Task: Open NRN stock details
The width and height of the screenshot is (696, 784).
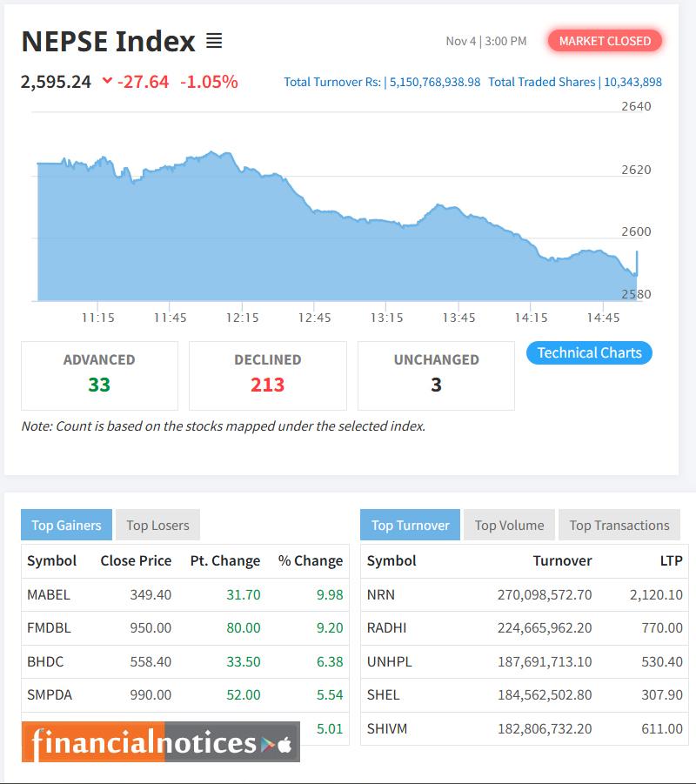Action: point(383,595)
